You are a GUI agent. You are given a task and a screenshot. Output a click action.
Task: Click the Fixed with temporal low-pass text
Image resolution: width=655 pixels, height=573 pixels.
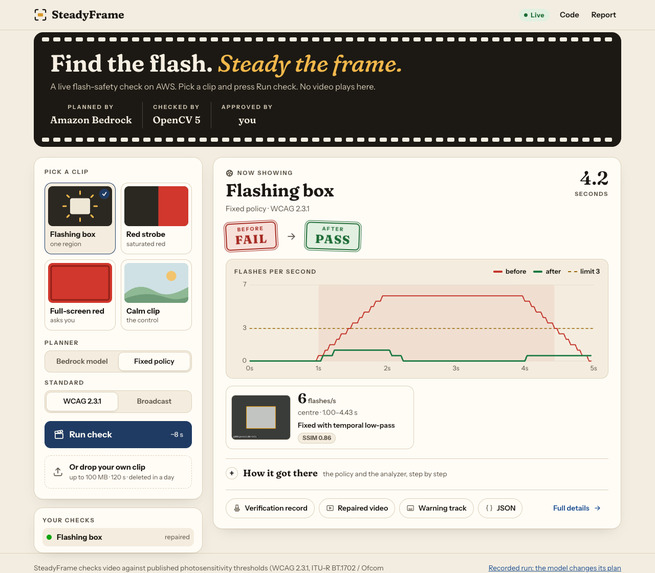346,426
